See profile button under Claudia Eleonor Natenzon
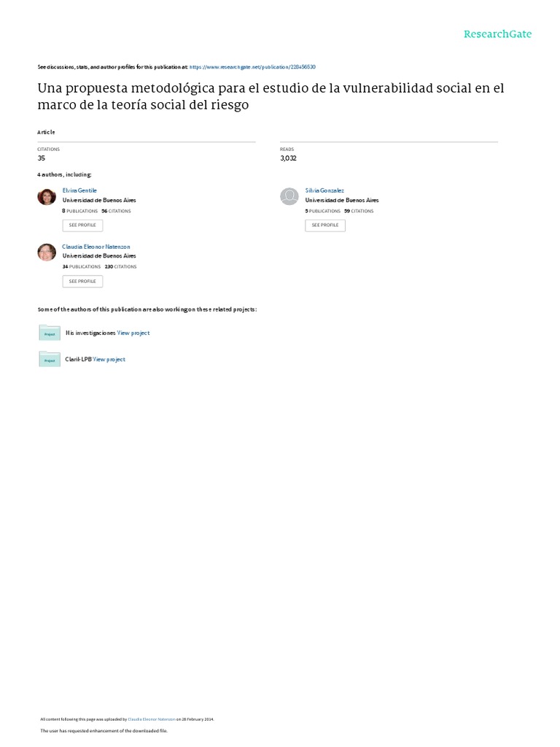Screen dimensions: 560x747 point(82,282)
